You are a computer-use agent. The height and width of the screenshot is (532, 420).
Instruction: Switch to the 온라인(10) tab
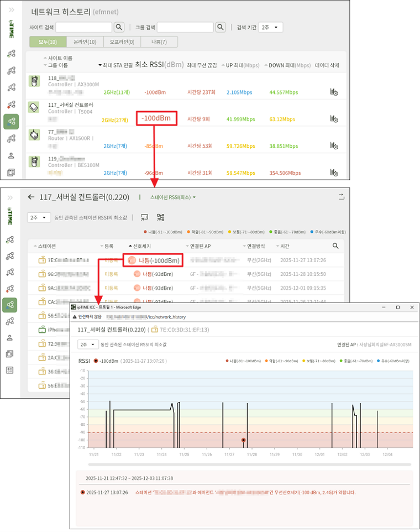85,42
